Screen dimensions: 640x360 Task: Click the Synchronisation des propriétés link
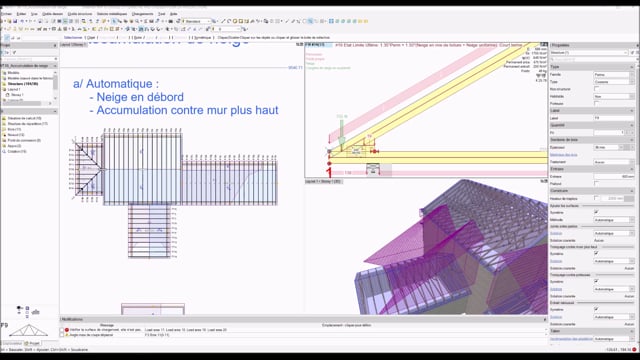click(571, 339)
